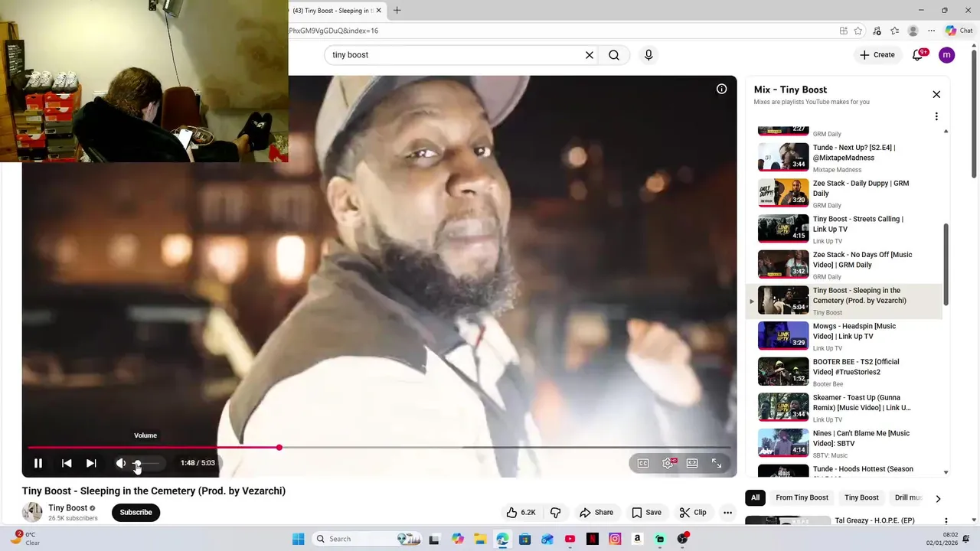Screen dimensions: 980x551
Task: Click the video progress bar scrubber
Action: pos(279,447)
